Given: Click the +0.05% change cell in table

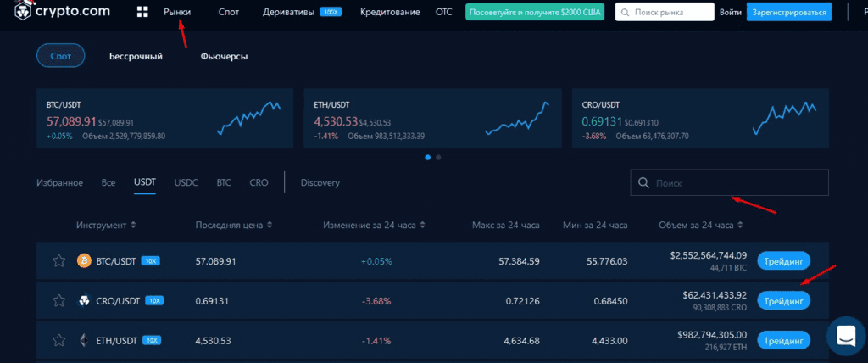Looking at the screenshot, I should (376, 261).
